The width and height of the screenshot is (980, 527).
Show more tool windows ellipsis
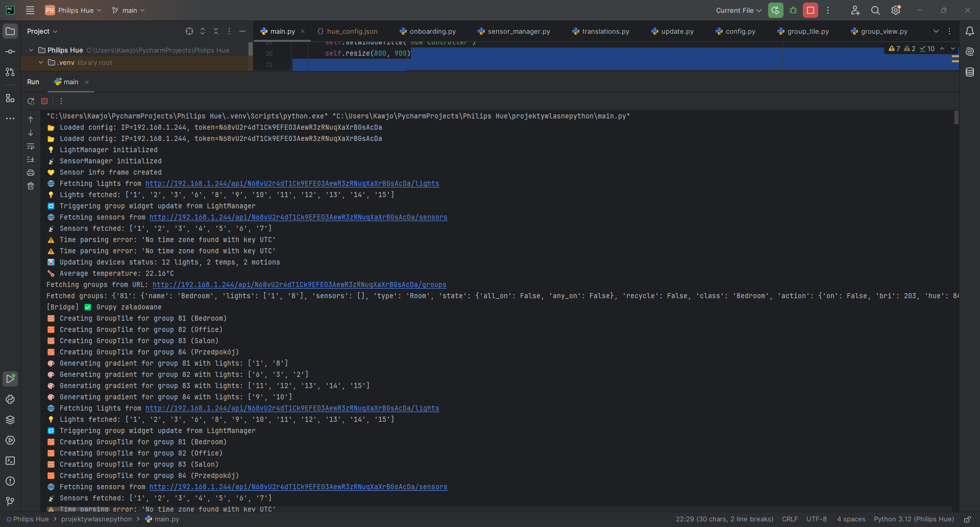(10, 118)
